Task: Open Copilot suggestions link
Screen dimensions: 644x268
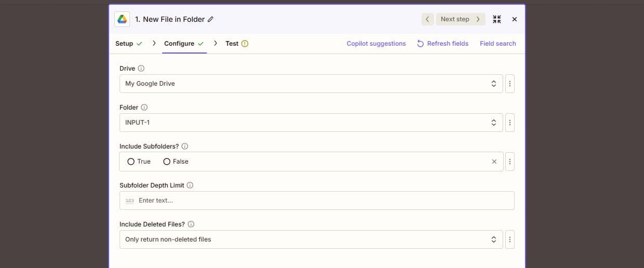Action: [376, 44]
